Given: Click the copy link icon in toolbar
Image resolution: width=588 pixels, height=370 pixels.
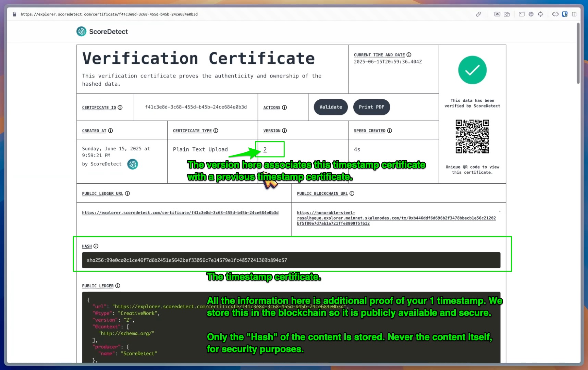Looking at the screenshot, I should coord(478,14).
